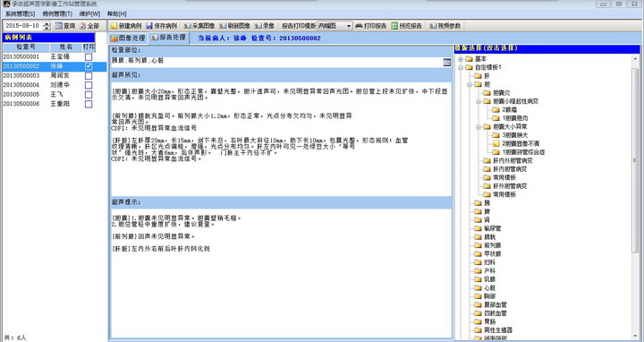Select patient 刘德华 in case list

[x=55, y=85]
